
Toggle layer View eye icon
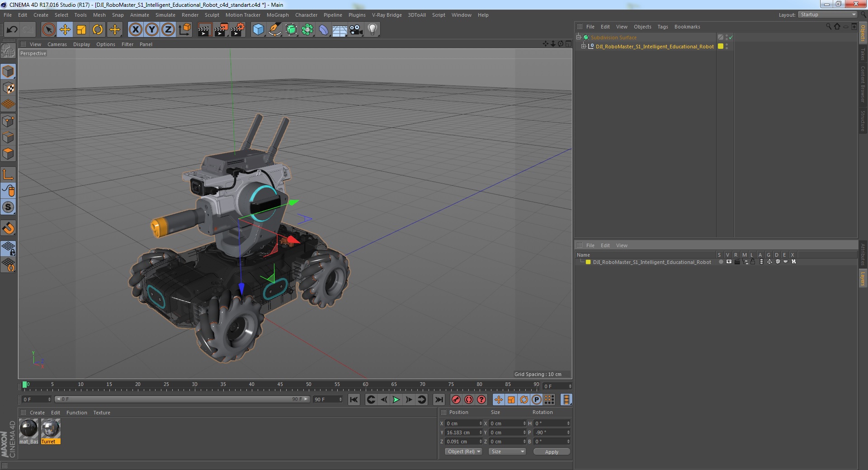729,262
